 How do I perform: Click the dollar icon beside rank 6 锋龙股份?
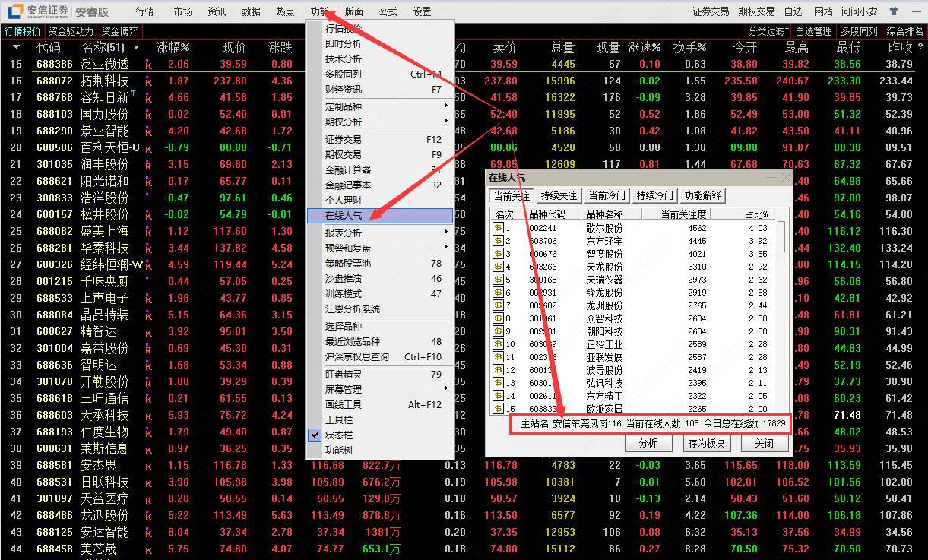[499, 293]
